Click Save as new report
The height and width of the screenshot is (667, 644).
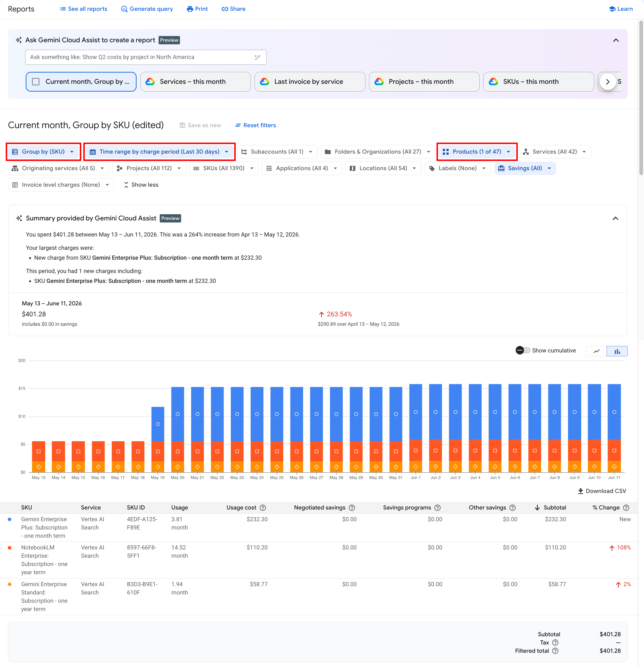[x=200, y=125]
